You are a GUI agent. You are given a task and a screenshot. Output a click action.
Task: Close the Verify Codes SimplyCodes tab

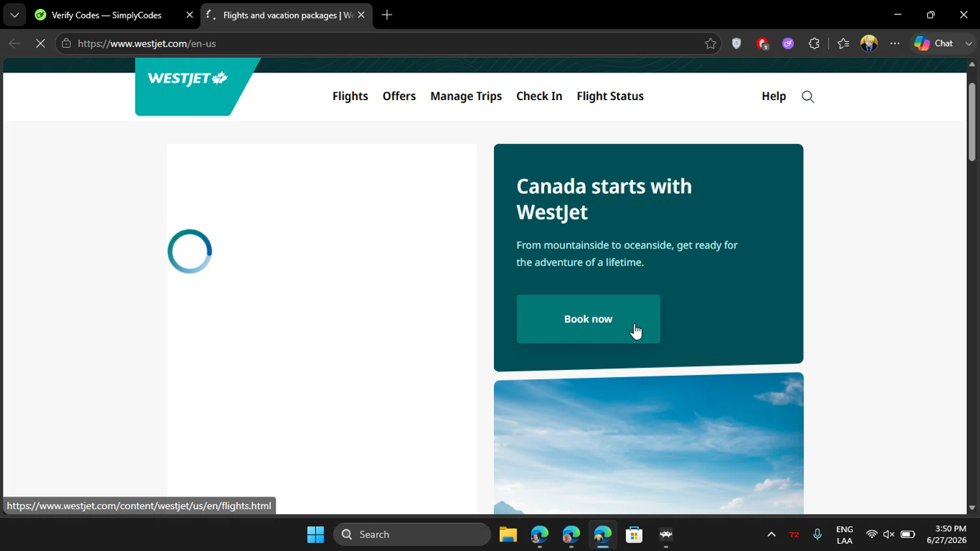tap(189, 15)
